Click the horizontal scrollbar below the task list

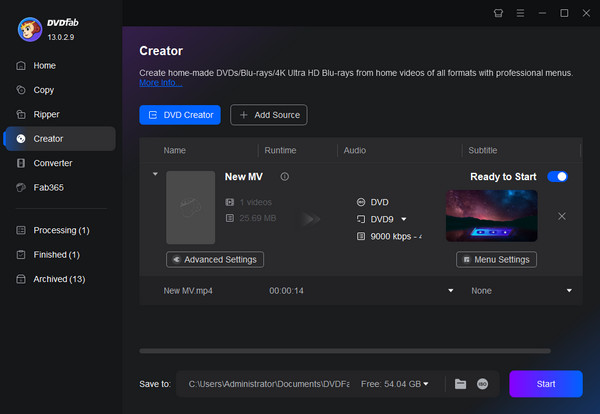point(345,351)
